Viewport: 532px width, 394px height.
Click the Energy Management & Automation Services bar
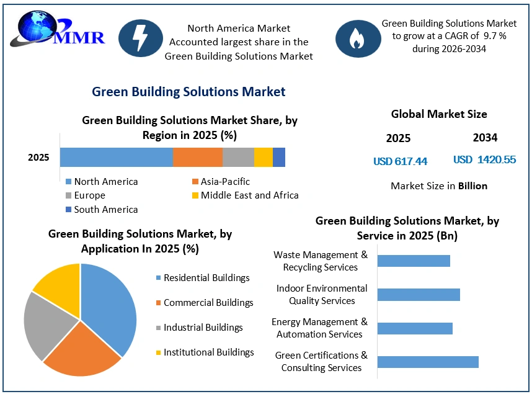click(x=415, y=328)
